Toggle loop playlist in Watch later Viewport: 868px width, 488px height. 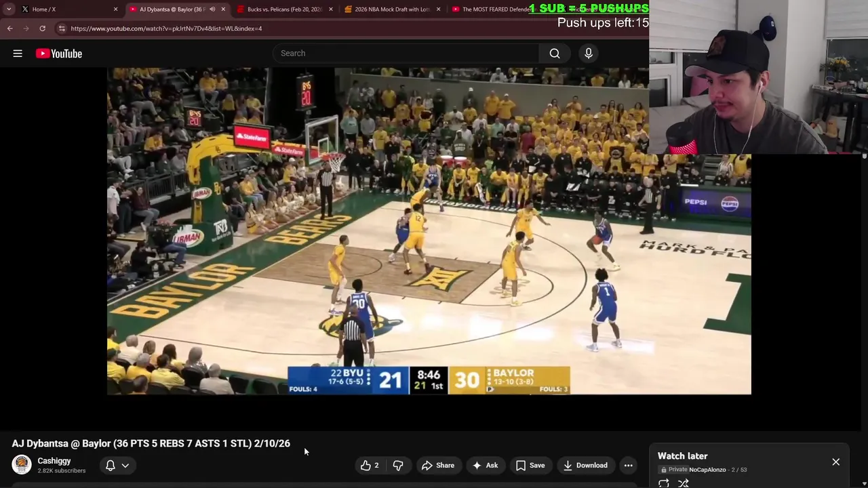point(664,483)
